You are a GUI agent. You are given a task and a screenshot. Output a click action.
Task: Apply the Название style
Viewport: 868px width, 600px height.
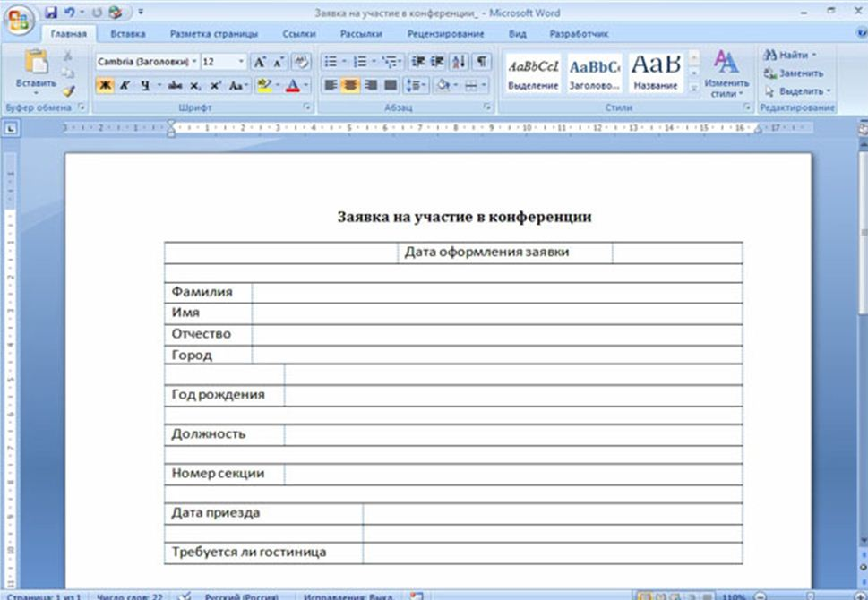tap(656, 73)
